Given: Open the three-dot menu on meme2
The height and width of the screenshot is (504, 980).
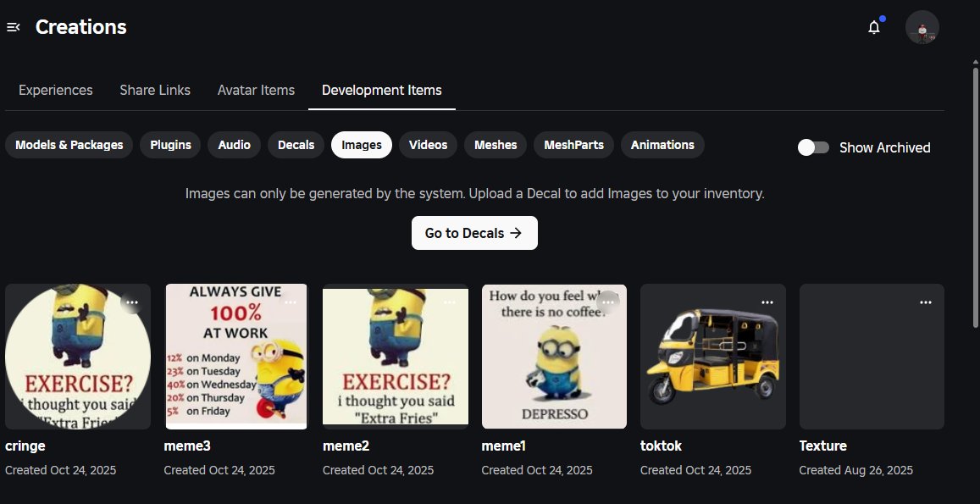Looking at the screenshot, I should pos(450,302).
